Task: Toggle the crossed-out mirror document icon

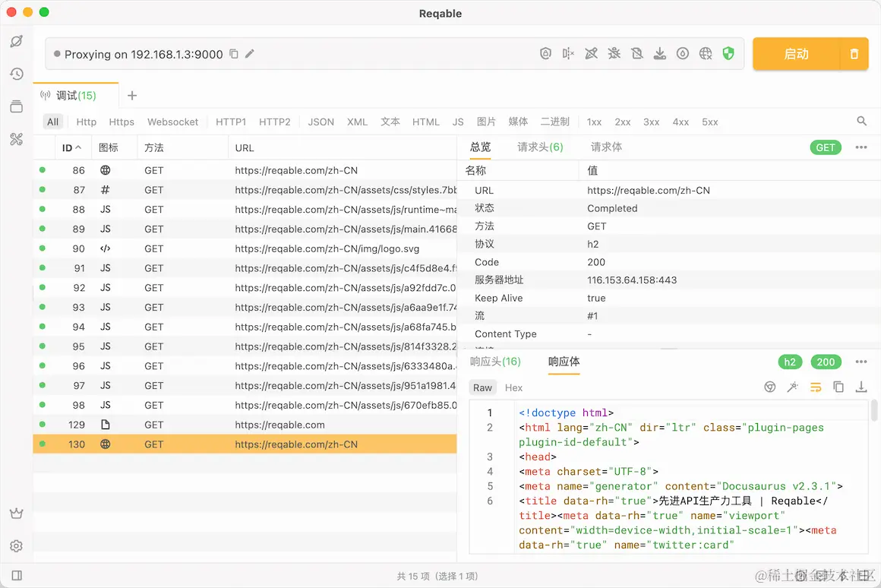Action: point(636,53)
